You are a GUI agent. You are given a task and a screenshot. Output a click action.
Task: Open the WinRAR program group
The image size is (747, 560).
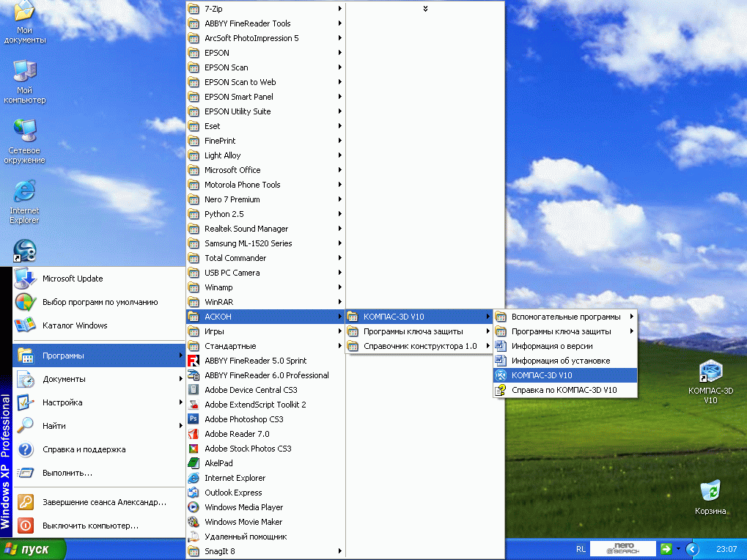point(265,302)
